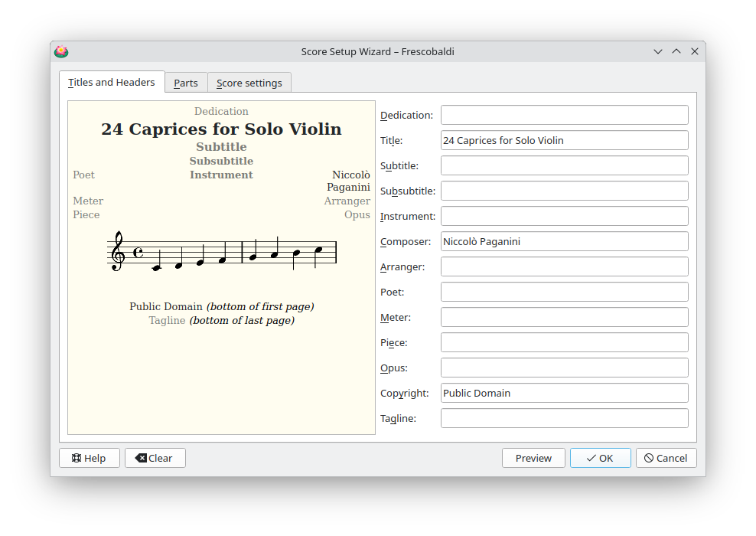The height and width of the screenshot is (536, 756).
Task: Click the music staff image in preview
Action: (x=222, y=251)
